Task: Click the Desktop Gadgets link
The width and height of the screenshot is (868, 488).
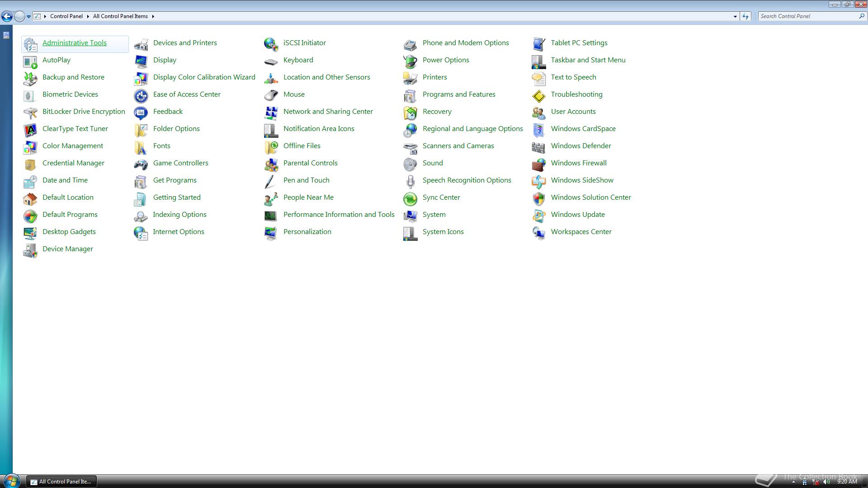Action: [69, 232]
